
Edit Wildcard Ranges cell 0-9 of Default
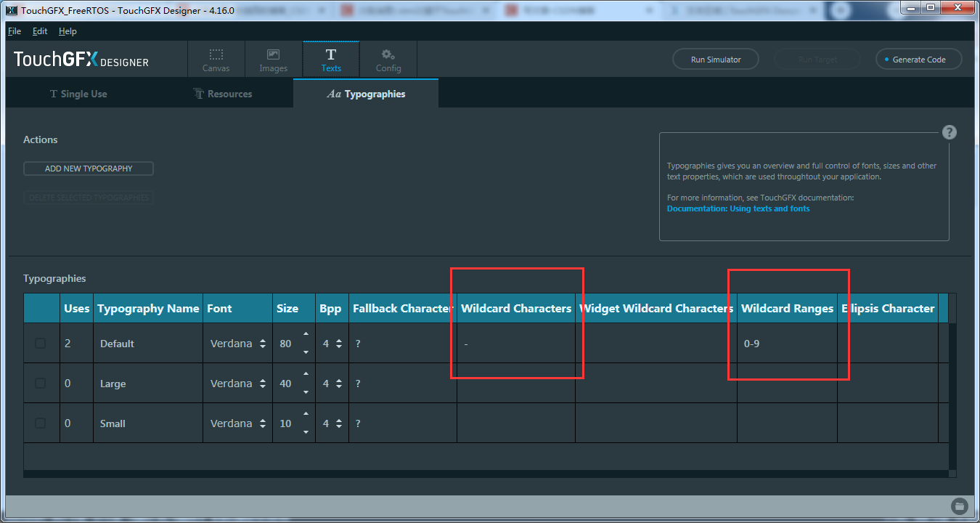click(x=787, y=344)
